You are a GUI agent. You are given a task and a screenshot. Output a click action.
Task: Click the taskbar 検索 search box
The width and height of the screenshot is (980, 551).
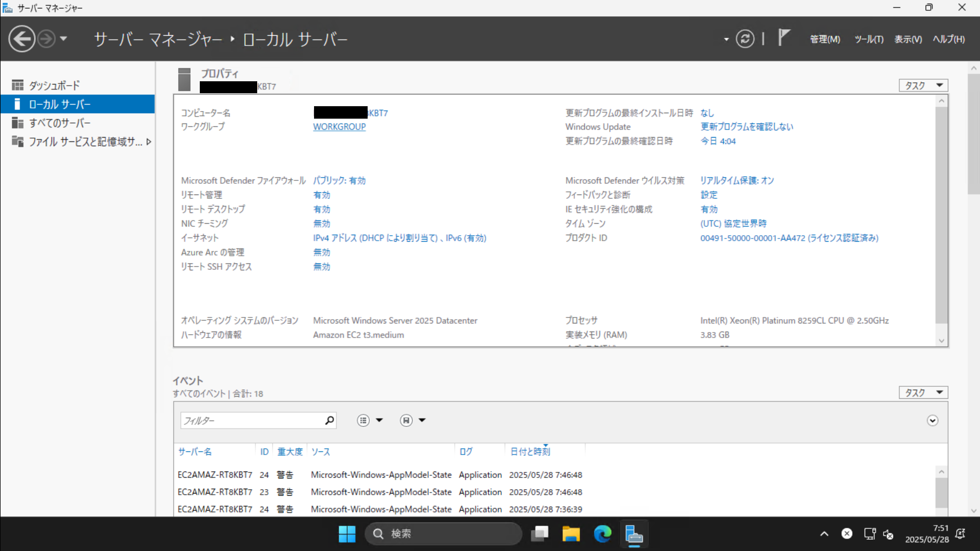click(x=443, y=534)
